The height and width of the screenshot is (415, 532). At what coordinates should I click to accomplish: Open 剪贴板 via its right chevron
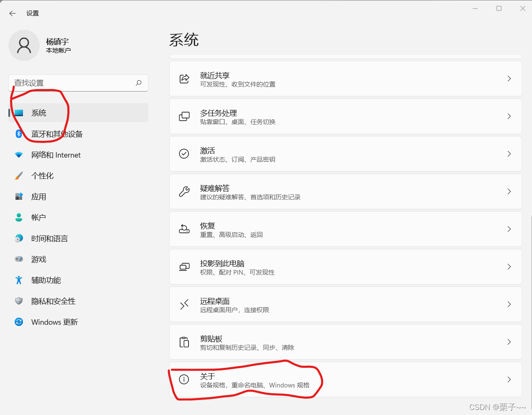coord(509,342)
